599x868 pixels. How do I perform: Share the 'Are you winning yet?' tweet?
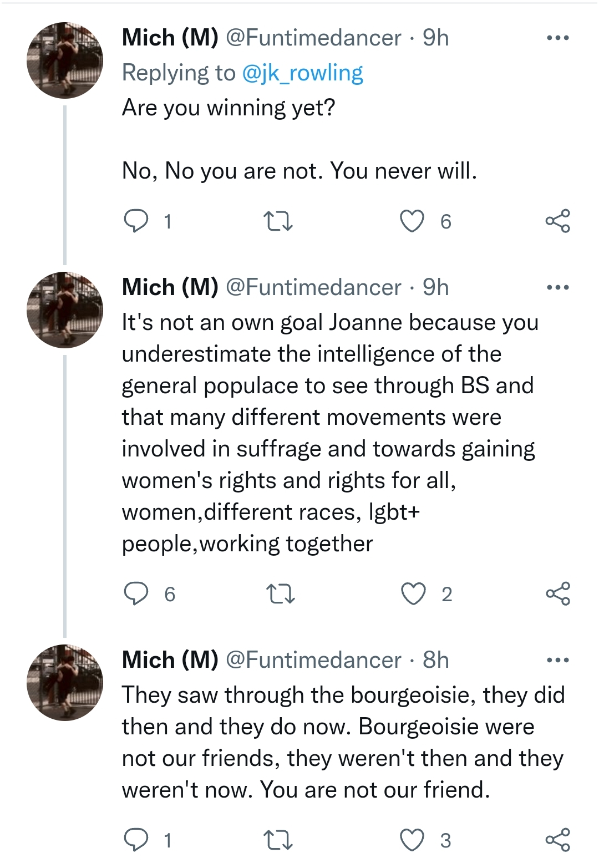[x=558, y=221]
